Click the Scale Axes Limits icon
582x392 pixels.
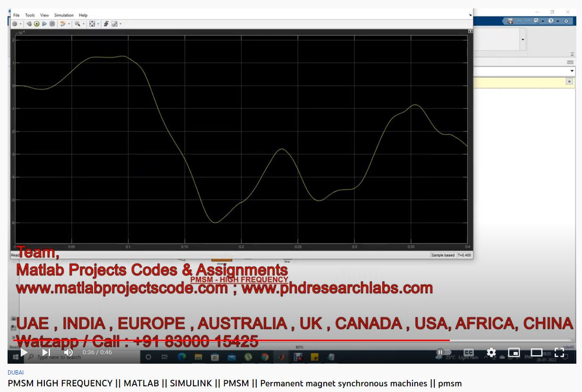coord(92,24)
